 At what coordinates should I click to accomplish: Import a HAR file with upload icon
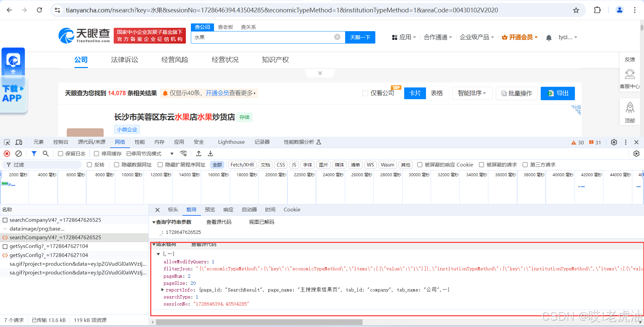pos(199,153)
